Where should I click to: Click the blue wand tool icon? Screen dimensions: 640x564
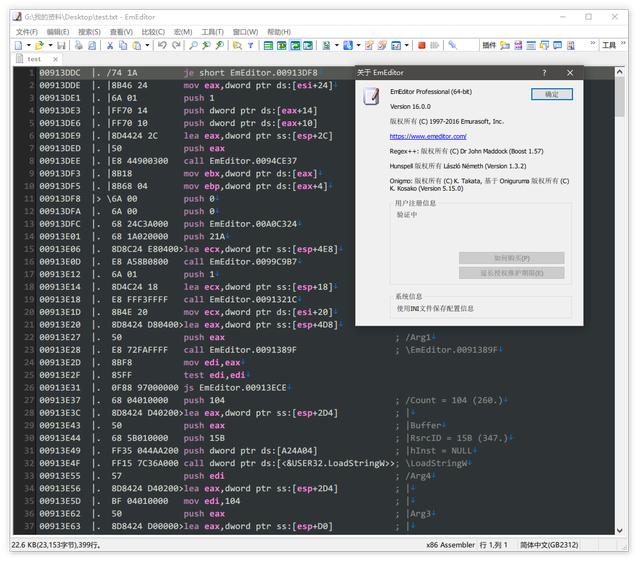point(452,45)
